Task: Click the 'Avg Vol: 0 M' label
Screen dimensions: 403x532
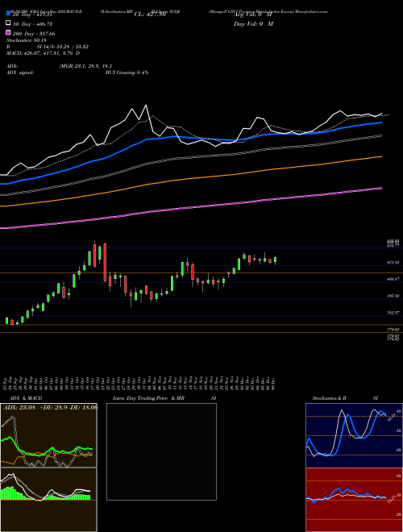Action: tap(253, 15)
